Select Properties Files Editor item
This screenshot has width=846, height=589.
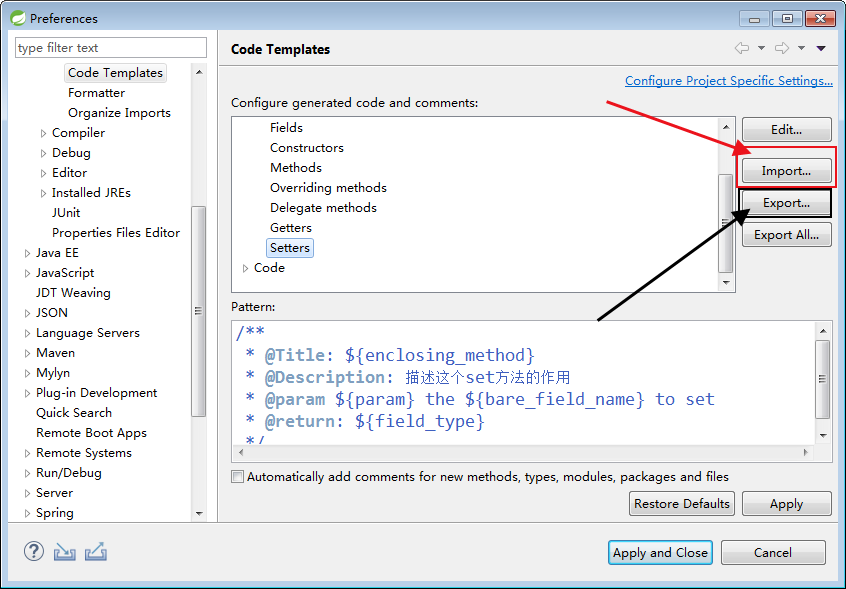point(116,232)
